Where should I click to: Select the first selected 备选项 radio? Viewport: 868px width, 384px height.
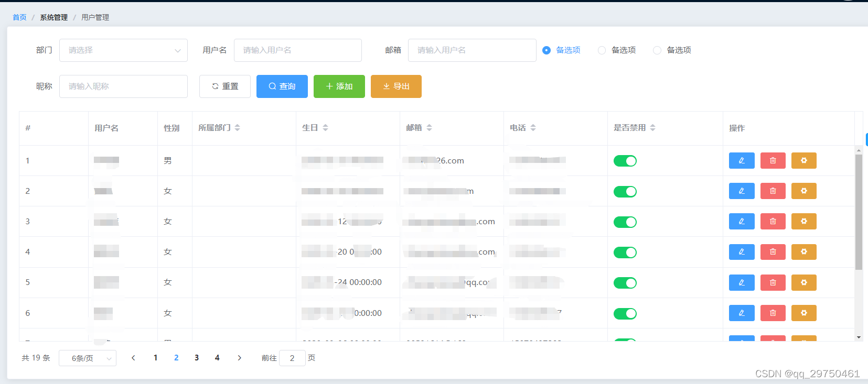pyautogui.click(x=546, y=50)
